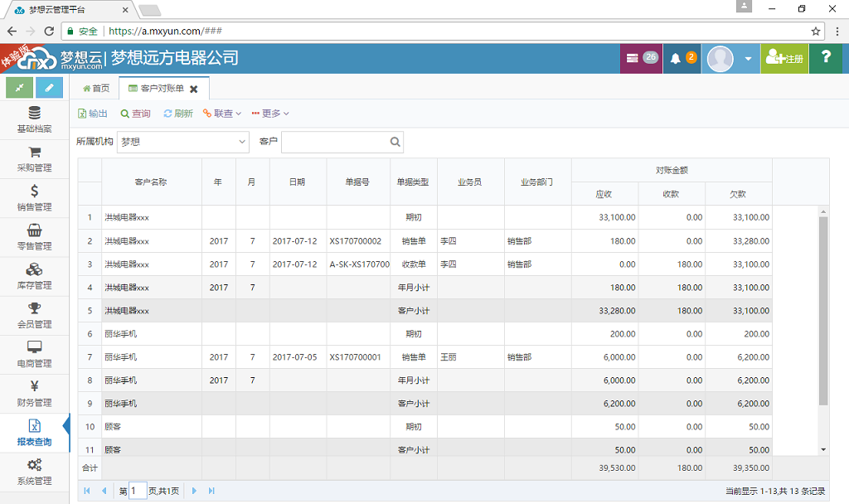The width and height of the screenshot is (849, 504).
Task: Click the green 注册 register button
Action: click(x=784, y=58)
